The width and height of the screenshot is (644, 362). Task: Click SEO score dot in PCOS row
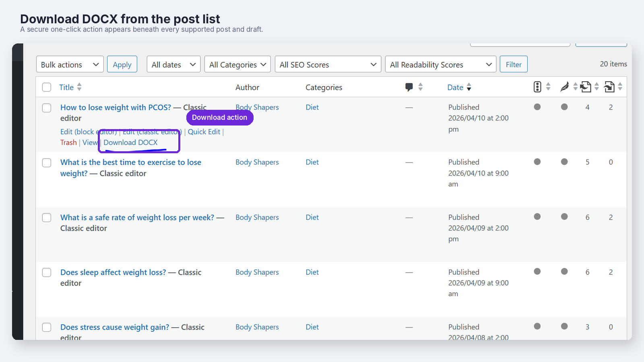tap(537, 107)
